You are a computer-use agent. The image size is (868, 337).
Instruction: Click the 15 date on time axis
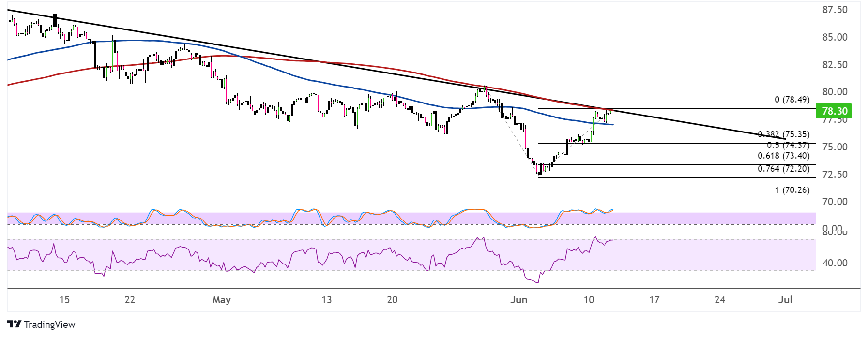(64, 300)
